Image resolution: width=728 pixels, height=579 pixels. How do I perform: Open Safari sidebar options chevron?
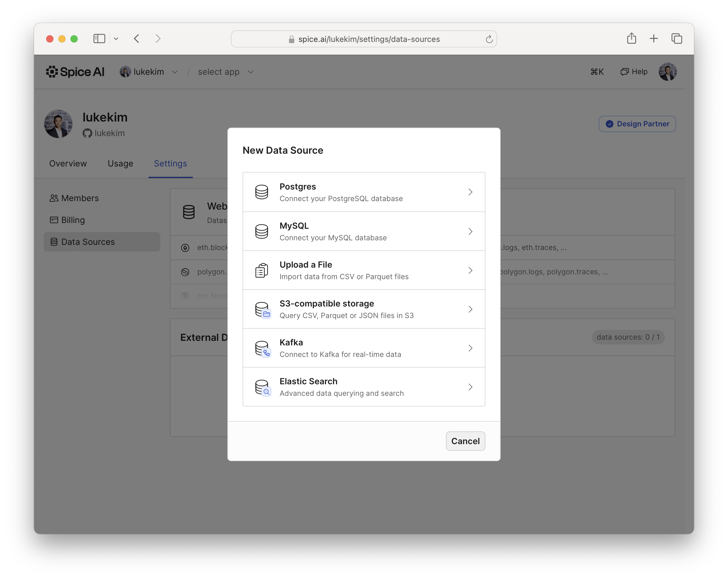(116, 39)
